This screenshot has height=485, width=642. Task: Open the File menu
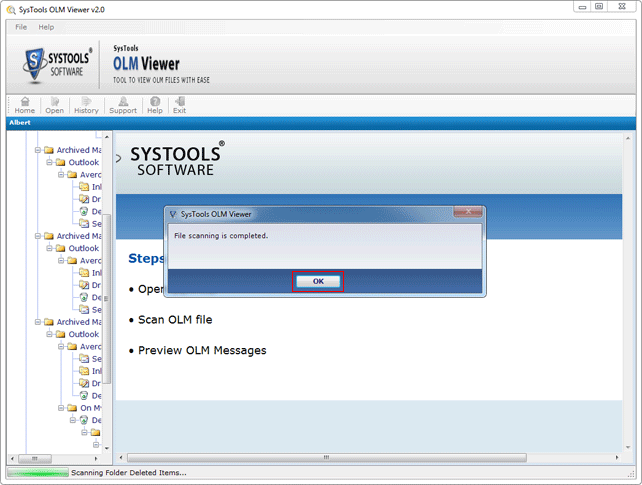(21, 27)
